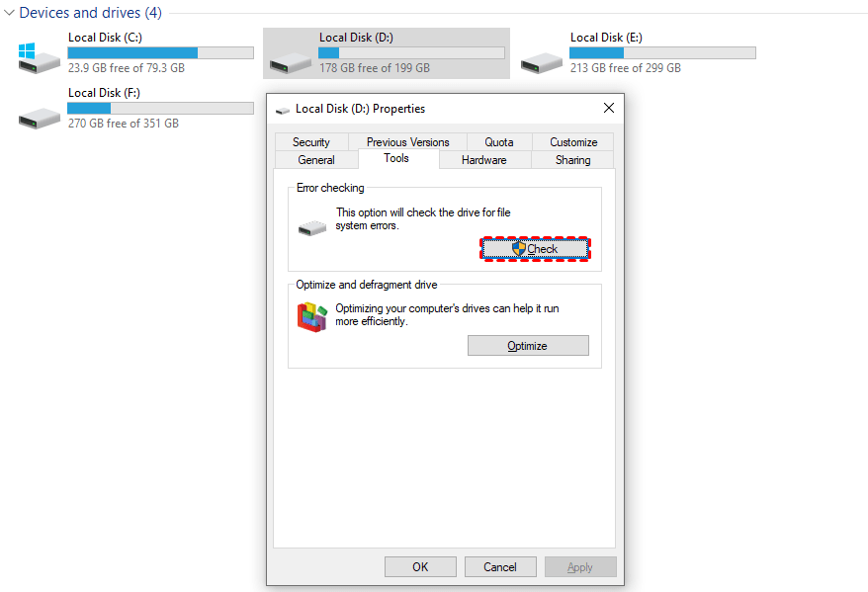Image resolution: width=868 pixels, height=592 pixels.
Task: Close the Local Disk (D:) Properties dialog
Action: point(608,108)
